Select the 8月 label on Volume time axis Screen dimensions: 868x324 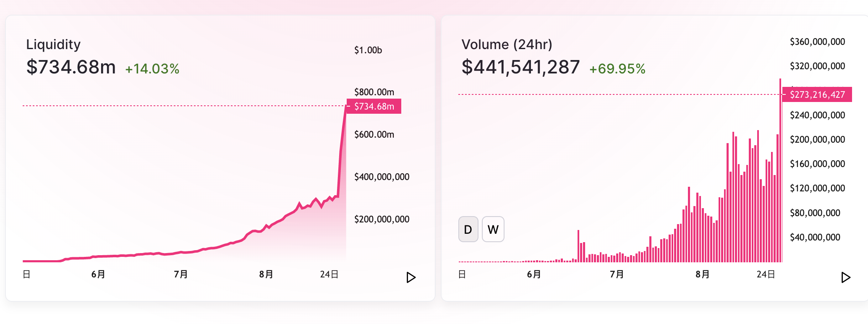point(703,274)
